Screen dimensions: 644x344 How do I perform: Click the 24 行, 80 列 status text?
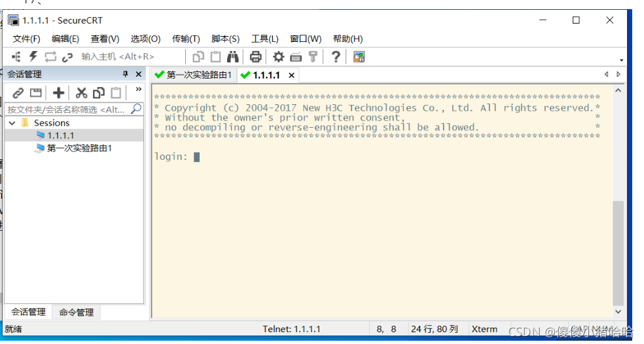tap(435, 329)
